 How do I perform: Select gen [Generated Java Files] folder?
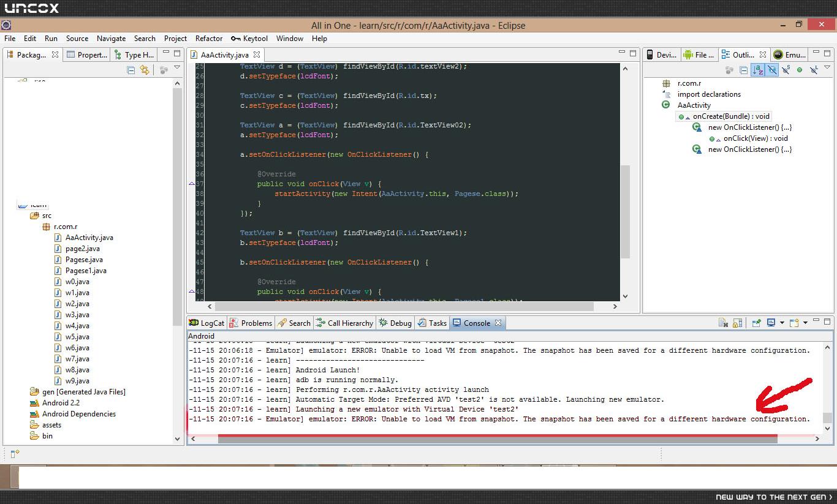(x=77, y=392)
